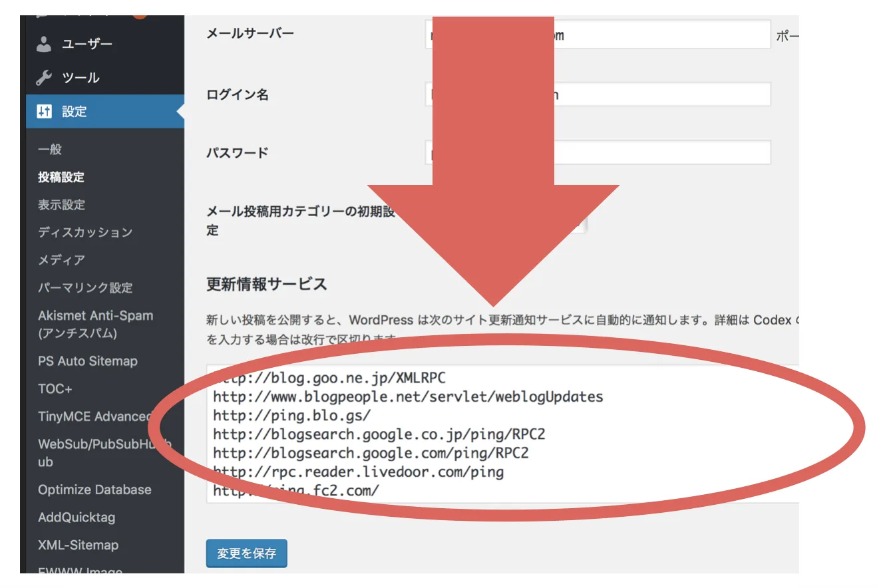
Task: Click the 更新情報サービス section heading
Action: pos(267,284)
